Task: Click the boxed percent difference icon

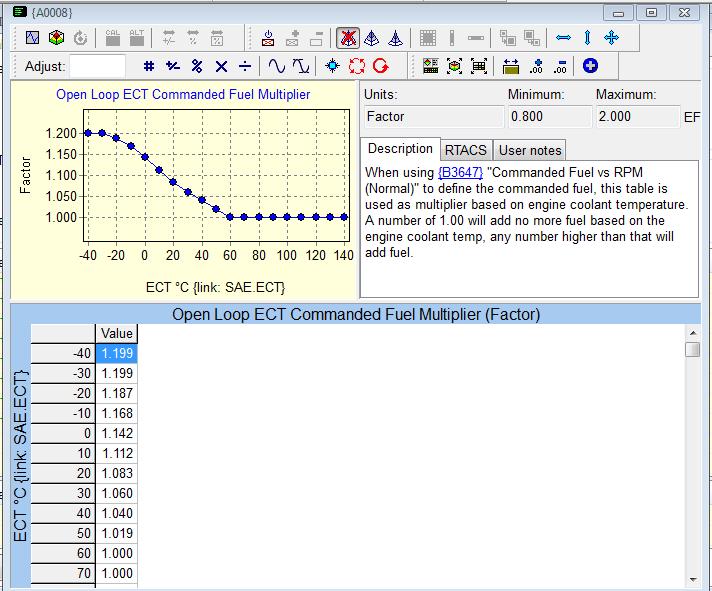Action: click(x=217, y=38)
